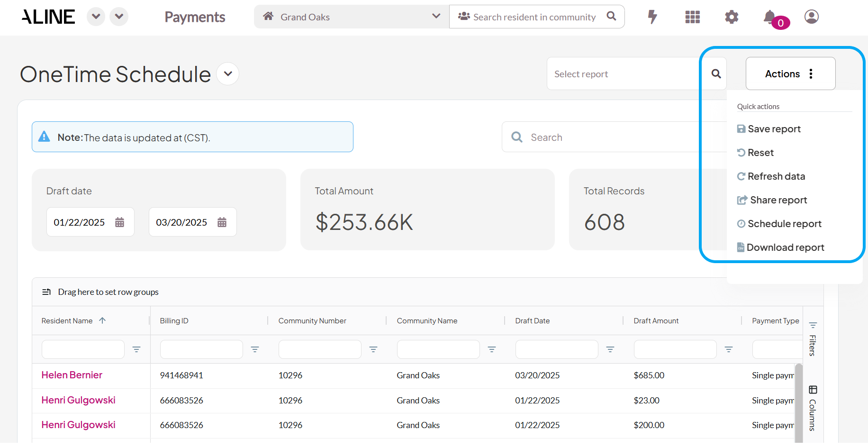Click the Draft Amount filter input

click(675, 349)
